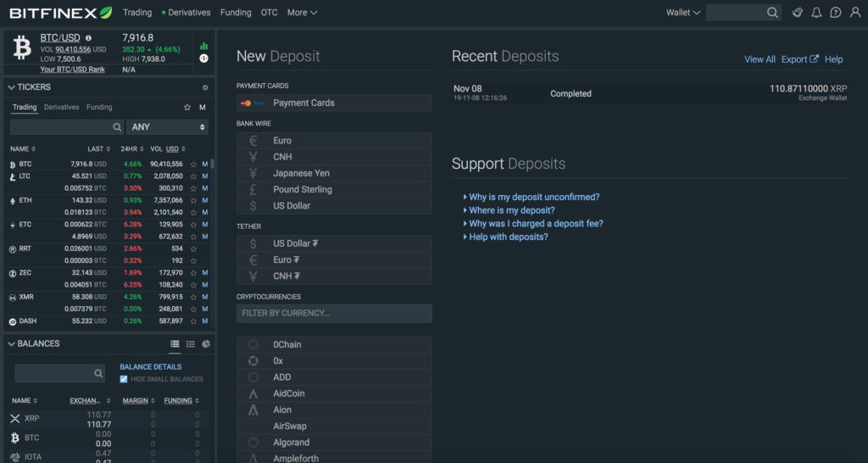Favorite the ETC 4.8969 USD ticker star
Screen dimensions: 868x463
tap(193, 237)
